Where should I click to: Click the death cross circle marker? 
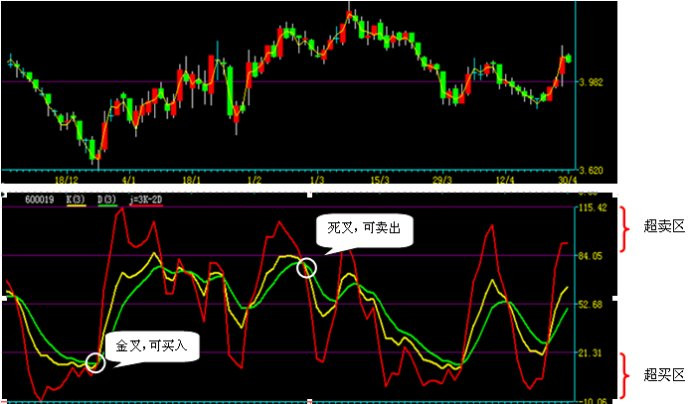coord(307,267)
